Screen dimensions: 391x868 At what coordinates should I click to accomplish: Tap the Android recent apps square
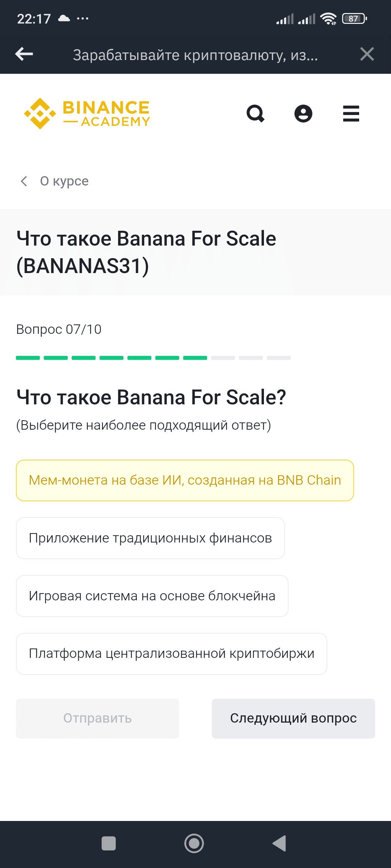coord(109,843)
